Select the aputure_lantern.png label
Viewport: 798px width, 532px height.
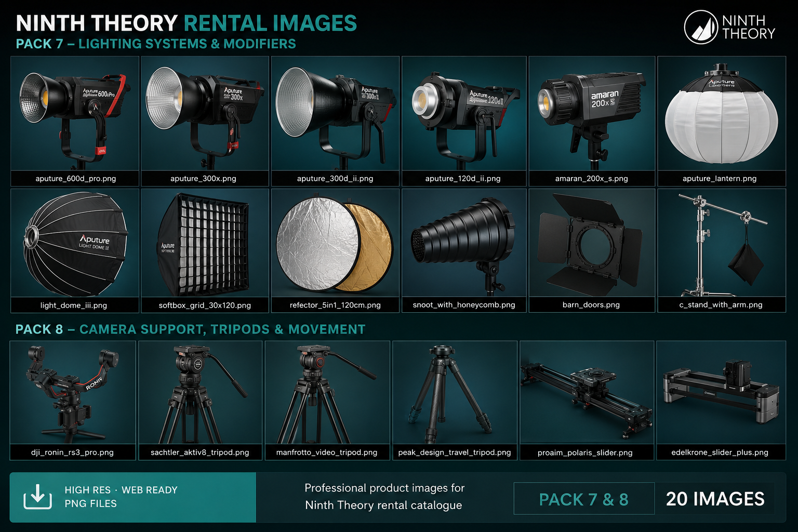[x=720, y=179]
